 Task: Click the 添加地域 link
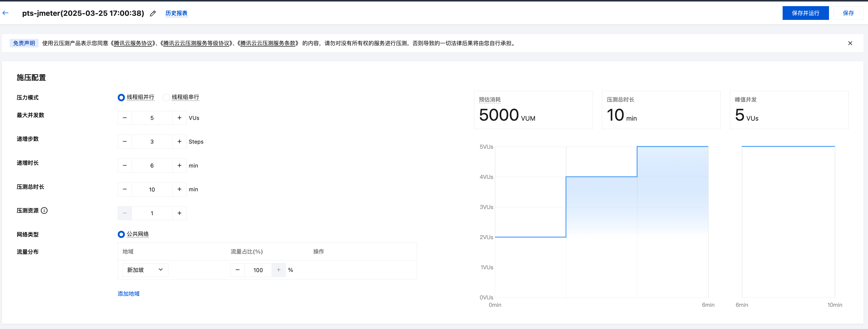[128, 294]
